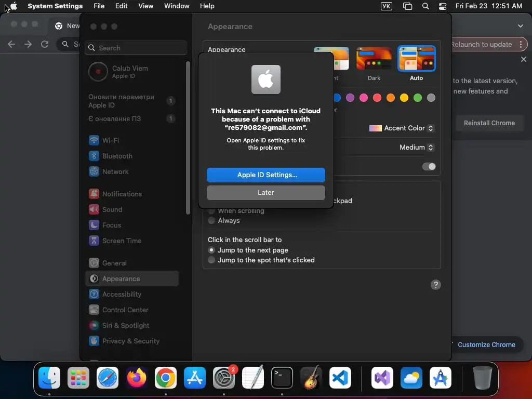Screen dimensions: 532x399
Task: Launch GarageBand from the Dock
Action: click(311, 378)
